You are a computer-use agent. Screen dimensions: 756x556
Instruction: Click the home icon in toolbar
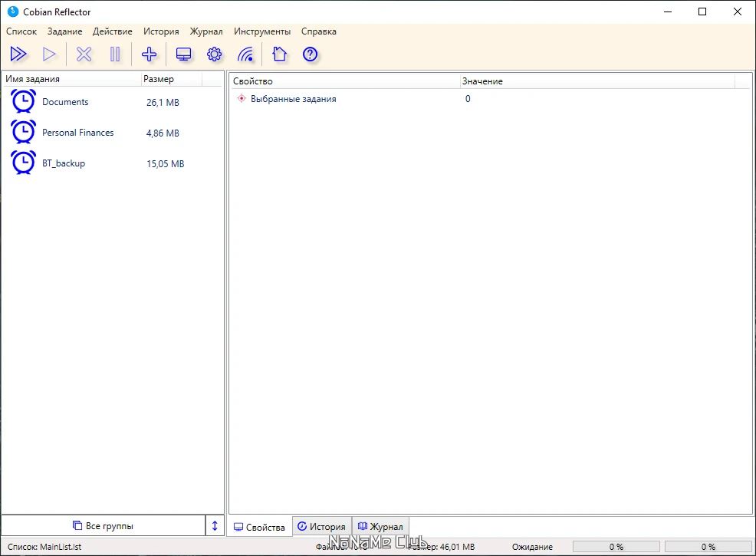279,54
